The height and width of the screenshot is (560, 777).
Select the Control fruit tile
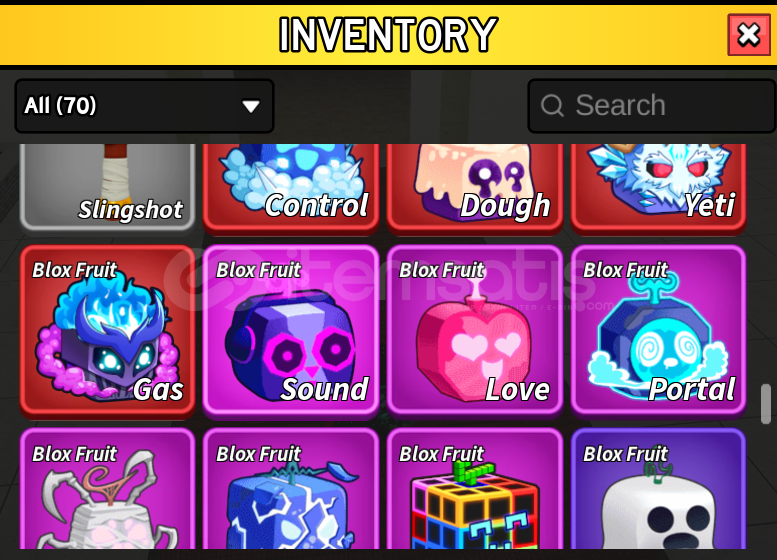(x=291, y=188)
